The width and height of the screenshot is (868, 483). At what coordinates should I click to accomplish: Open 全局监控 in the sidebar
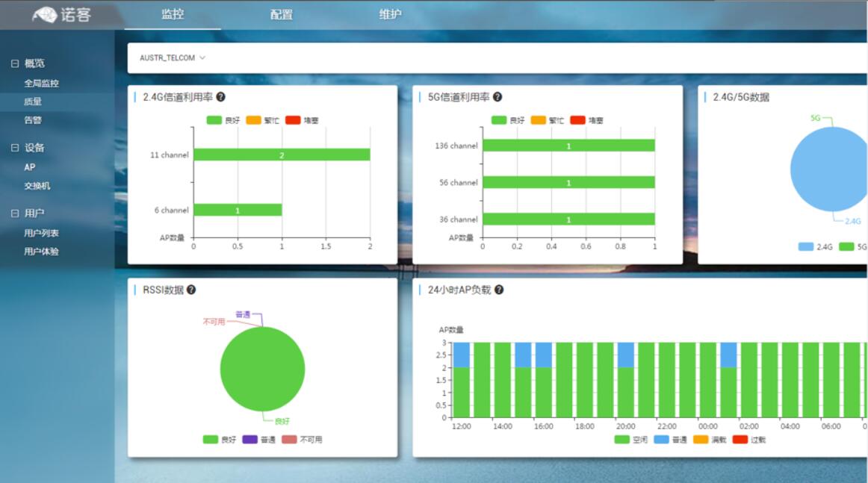[41, 84]
